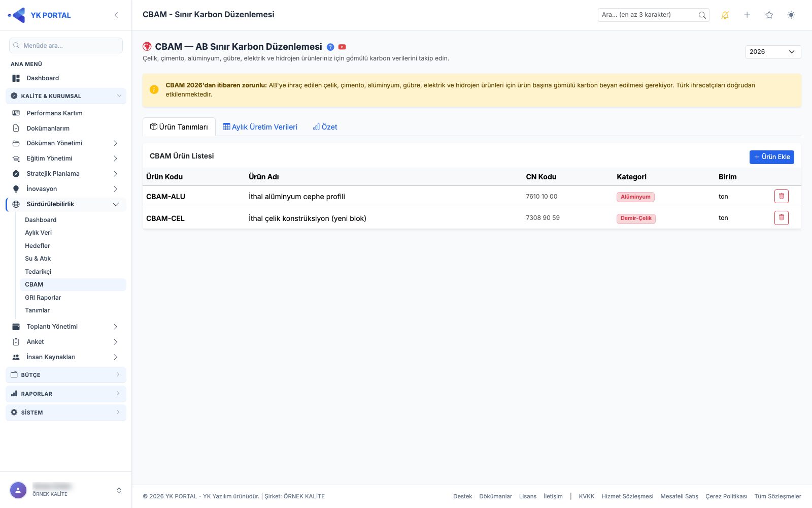Click the user avatar icon
Image resolution: width=812 pixels, height=508 pixels.
point(18,490)
